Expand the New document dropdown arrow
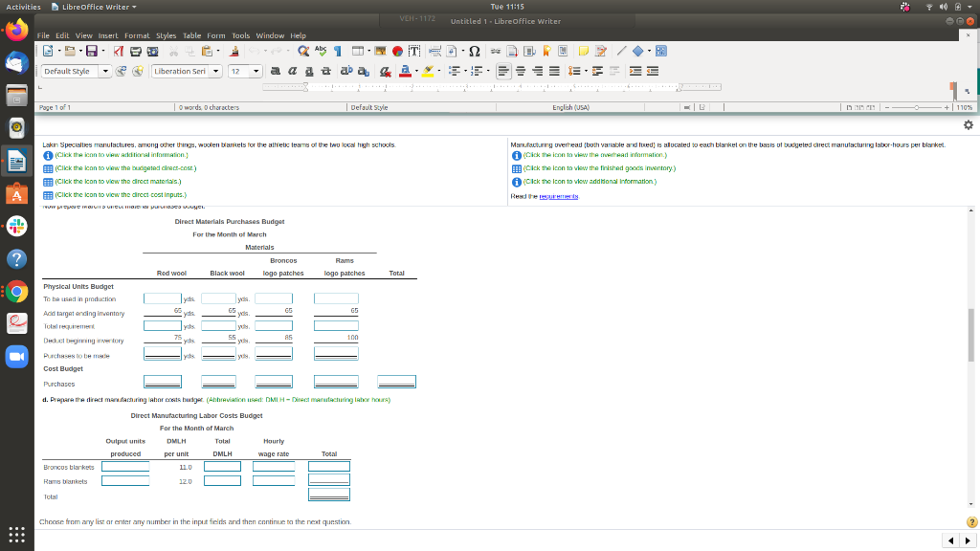The image size is (980, 551). coord(59,52)
